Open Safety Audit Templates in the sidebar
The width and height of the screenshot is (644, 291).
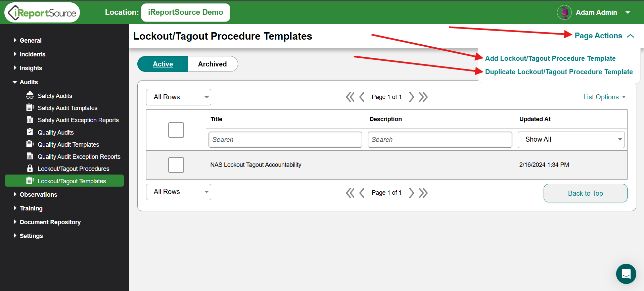(67, 108)
